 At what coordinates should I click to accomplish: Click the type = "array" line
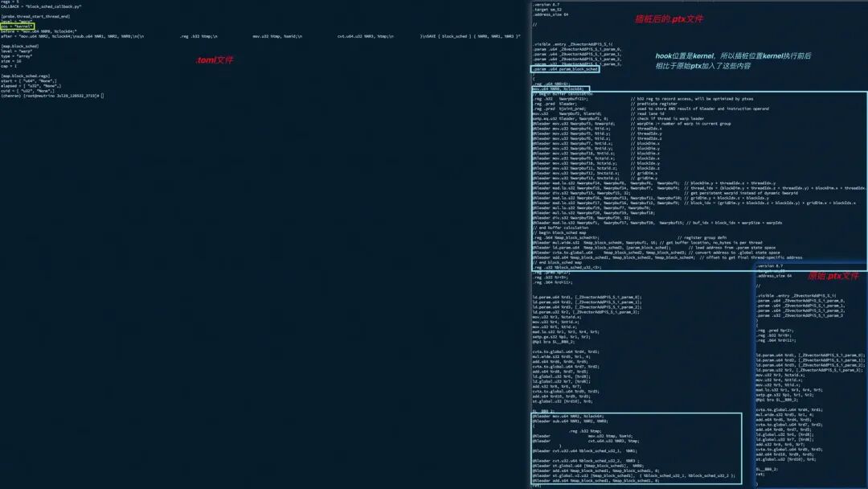pyautogui.click(x=17, y=56)
